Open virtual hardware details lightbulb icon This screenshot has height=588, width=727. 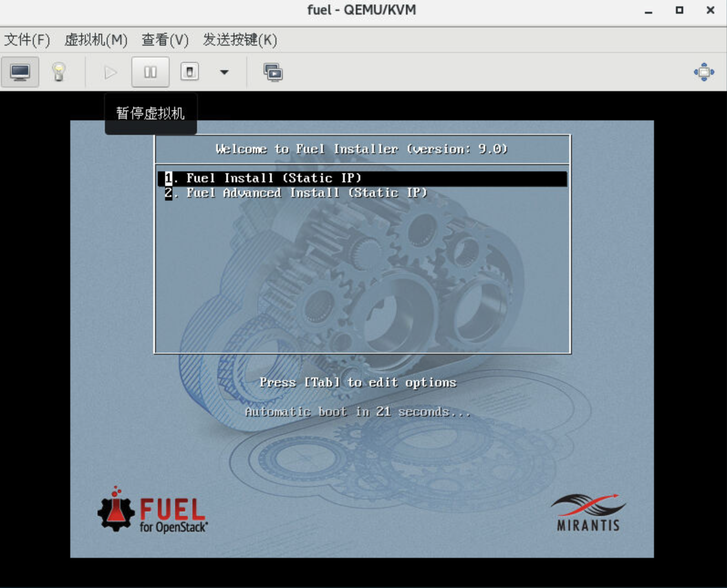pyautogui.click(x=58, y=72)
